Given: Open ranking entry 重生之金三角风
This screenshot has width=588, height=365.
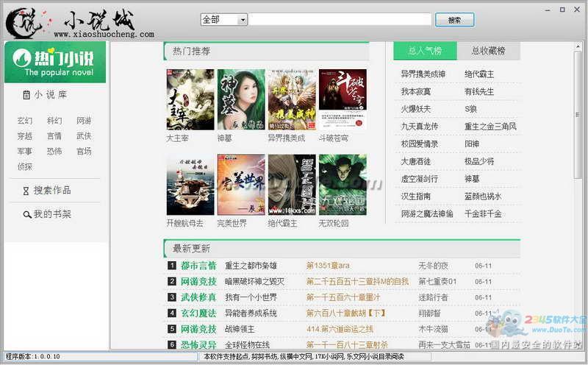Looking at the screenshot, I should click(x=490, y=127).
